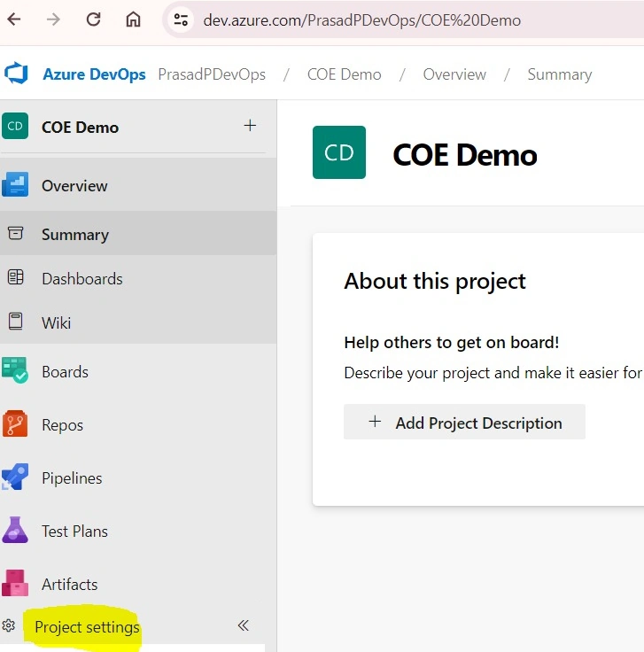Click the browser address bar URL
Viewport: 644px width, 652px height.
[361, 20]
